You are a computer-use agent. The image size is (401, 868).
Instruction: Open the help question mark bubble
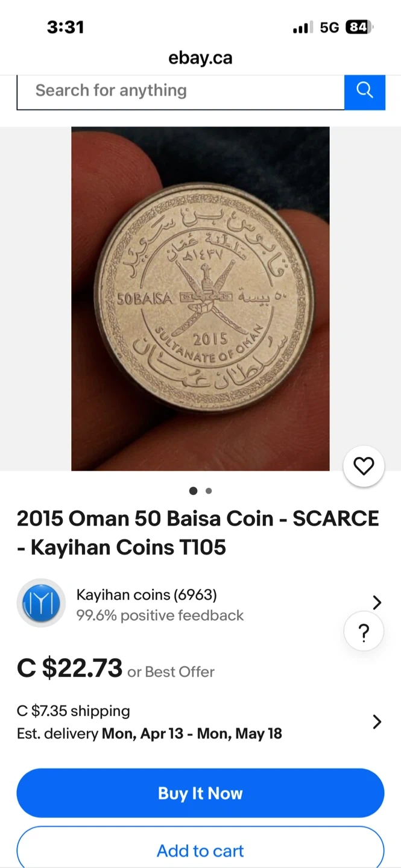(x=364, y=632)
